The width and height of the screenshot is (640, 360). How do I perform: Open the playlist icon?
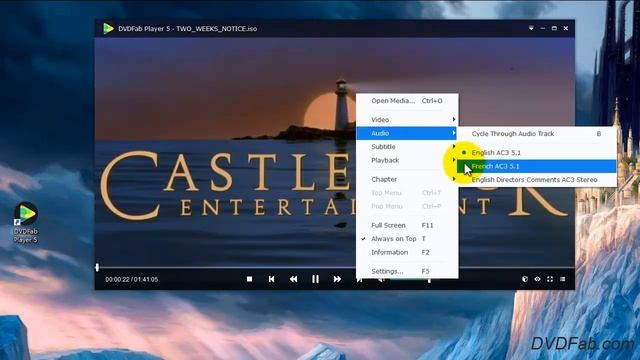(x=563, y=279)
